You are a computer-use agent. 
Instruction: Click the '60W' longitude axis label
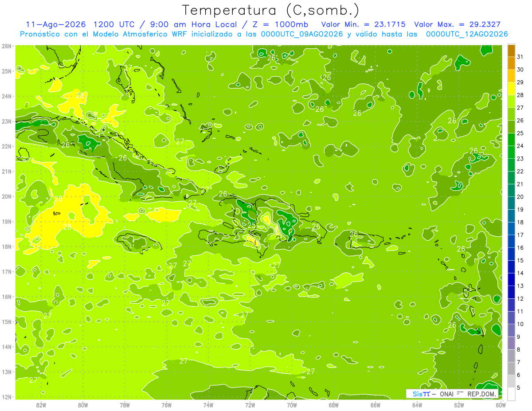click(x=501, y=404)
